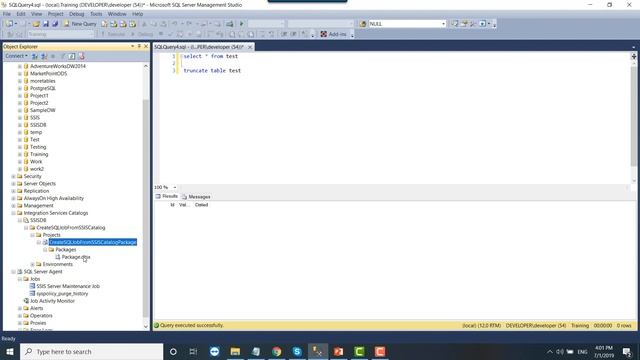Image resolution: width=640 pixels, height=360 pixels.
Task: Open the Window menu
Action: 117,14
